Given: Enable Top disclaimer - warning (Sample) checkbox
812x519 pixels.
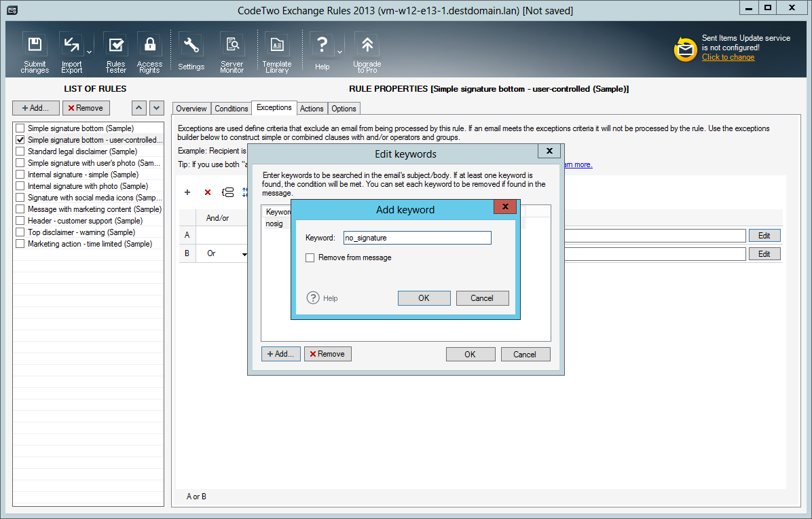Looking at the screenshot, I should 20,232.
